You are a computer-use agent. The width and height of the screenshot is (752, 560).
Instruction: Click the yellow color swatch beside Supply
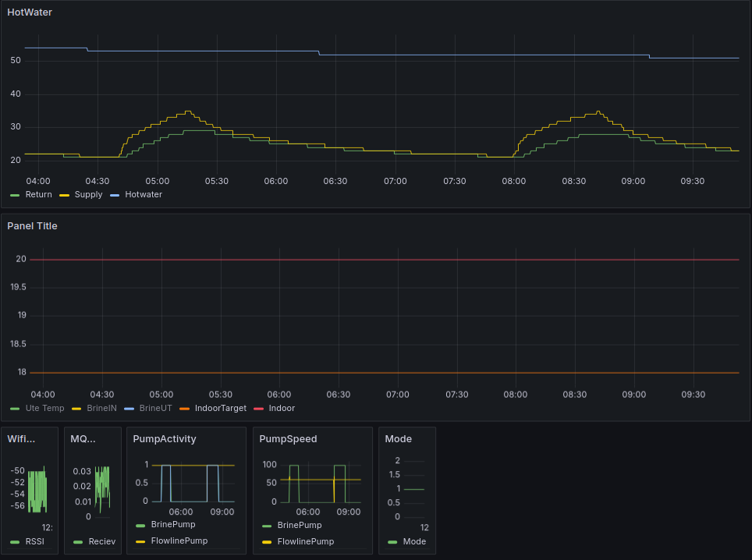64,195
